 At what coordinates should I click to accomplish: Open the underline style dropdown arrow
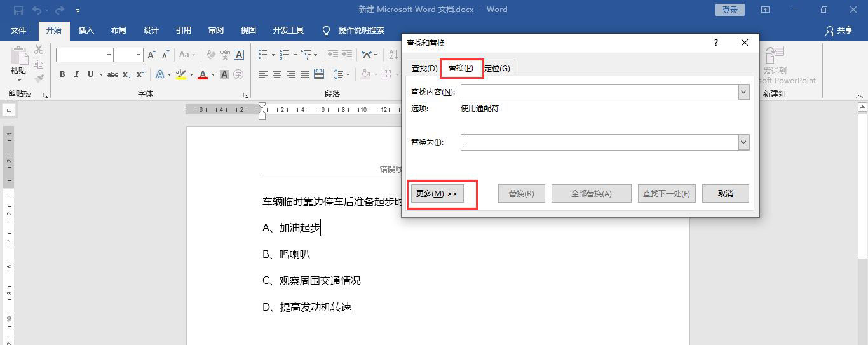tap(100, 74)
